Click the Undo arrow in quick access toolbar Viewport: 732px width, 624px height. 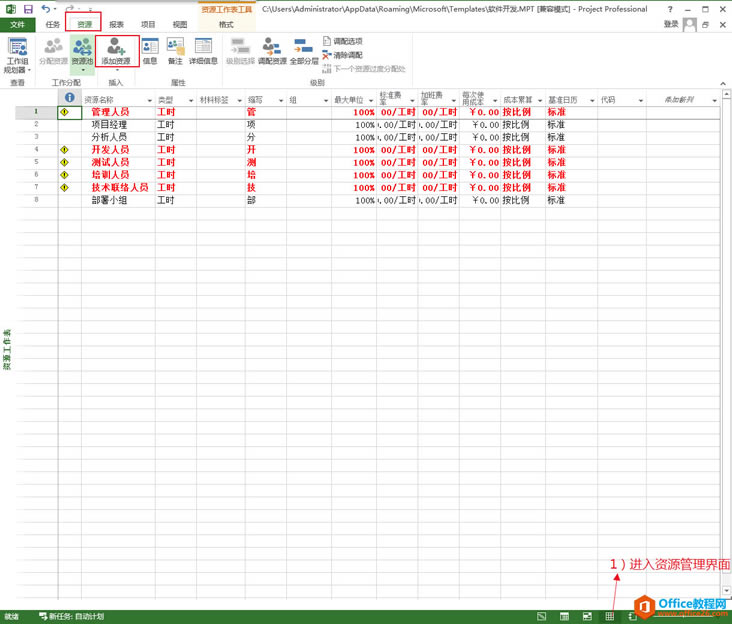click(x=45, y=8)
